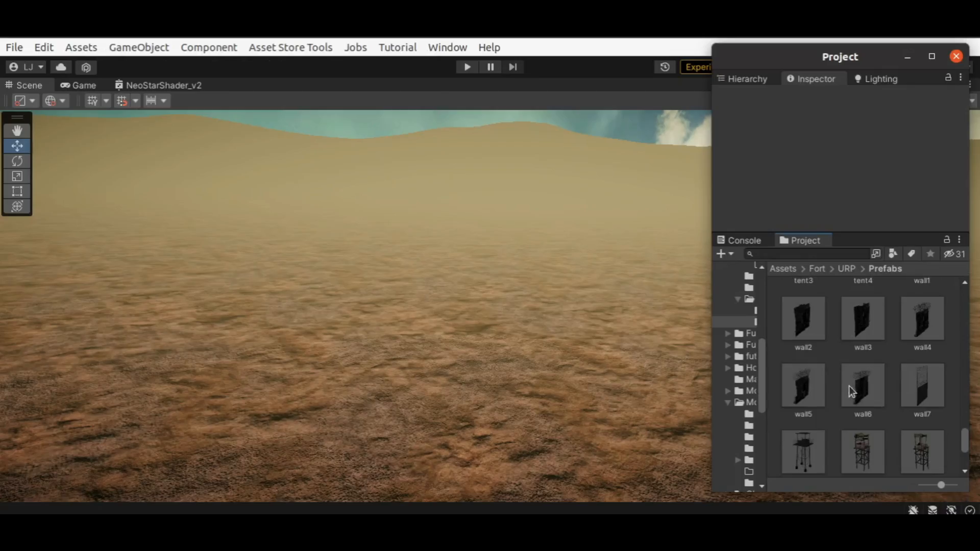980x551 pixels.
Task: Click the global/local rotation icon
Action: (x=50, y=101)
